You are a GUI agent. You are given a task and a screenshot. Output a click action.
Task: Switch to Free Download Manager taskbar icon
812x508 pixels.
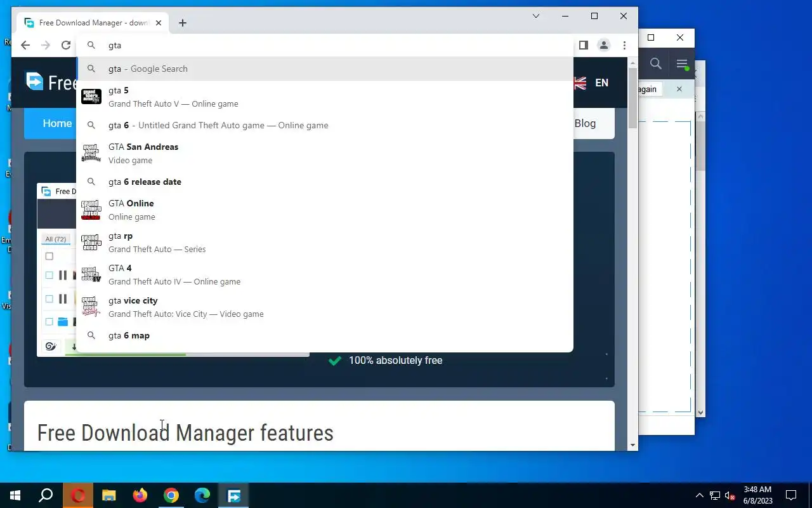pos(233,495)
